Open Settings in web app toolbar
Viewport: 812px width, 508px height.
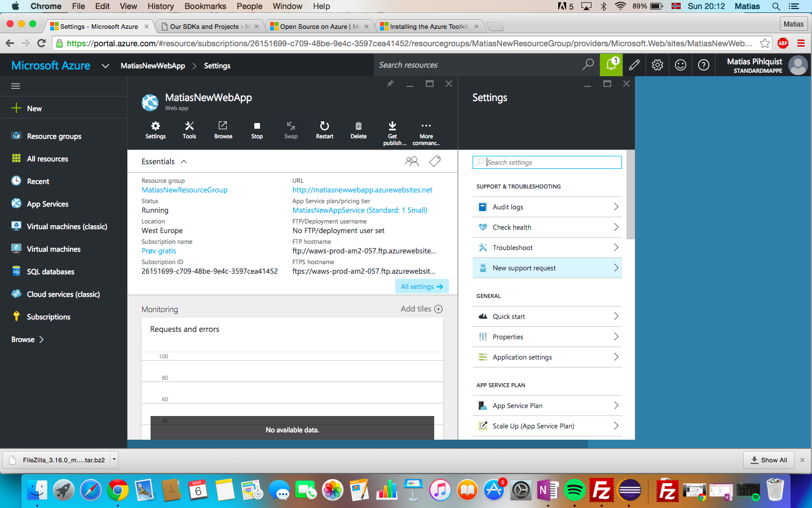pyautogui.click(x=156, y=130)
